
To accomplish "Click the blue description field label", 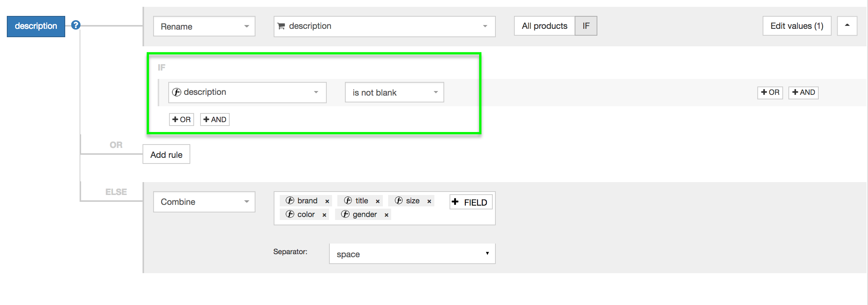I will click(x=36, y=26).
